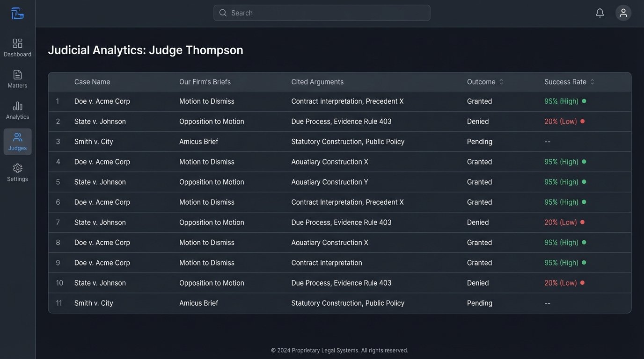This screenshot has width=644, height=359.
Task: Open the user profile account icon
Action: coord(623,13)
